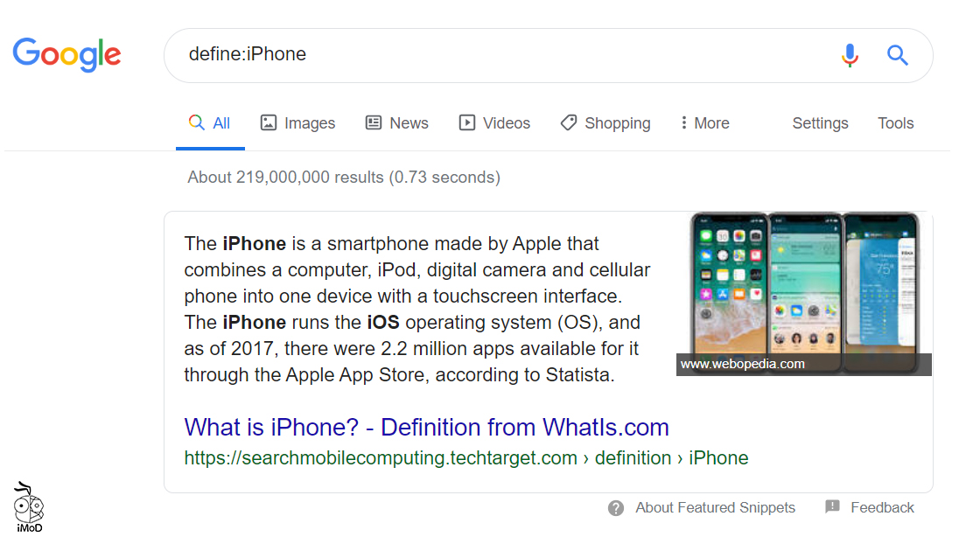980x544 pixels.
Task: Click the microphone voice search icon
Action: click(850, 55)
